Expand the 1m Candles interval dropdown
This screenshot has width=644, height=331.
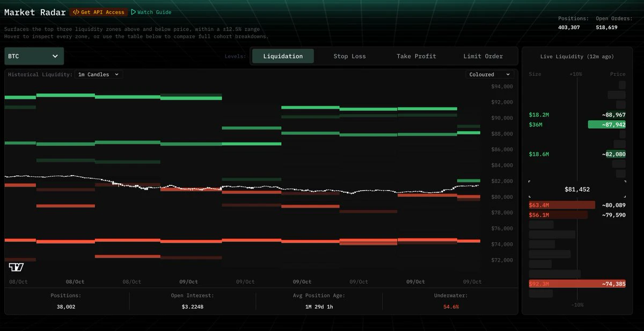coord(99,74)
